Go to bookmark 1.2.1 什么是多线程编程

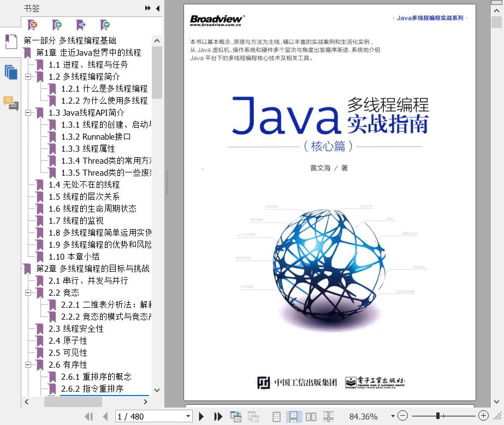[x=104, y=89]
